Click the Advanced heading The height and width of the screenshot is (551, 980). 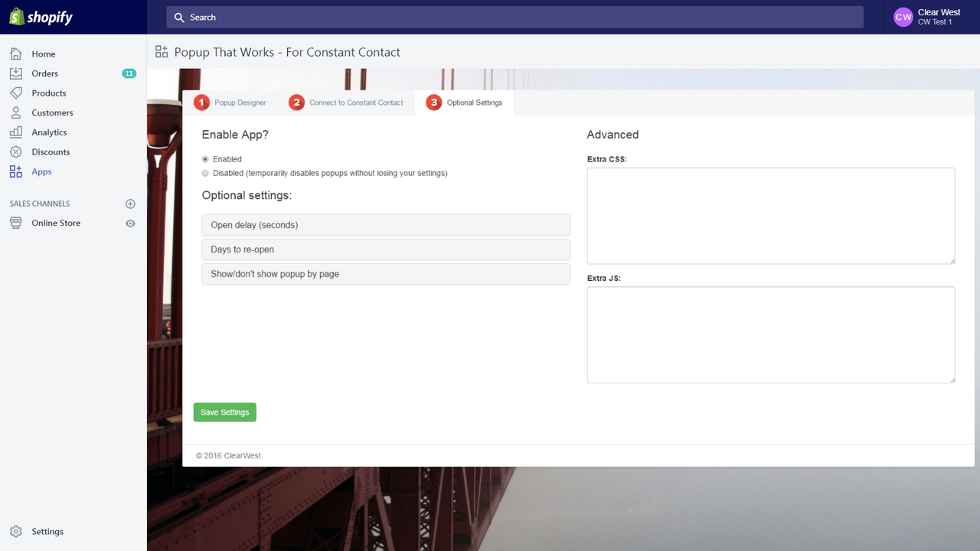612,135
